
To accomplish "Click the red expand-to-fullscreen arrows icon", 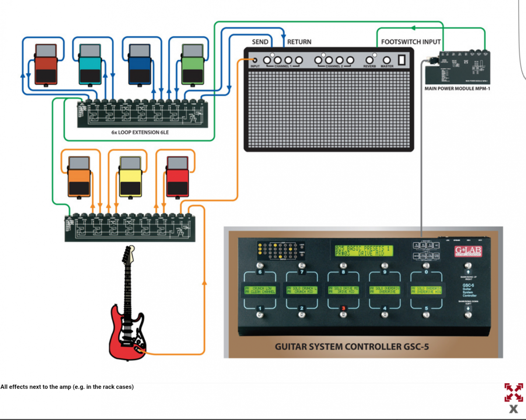I will point(513,392).
